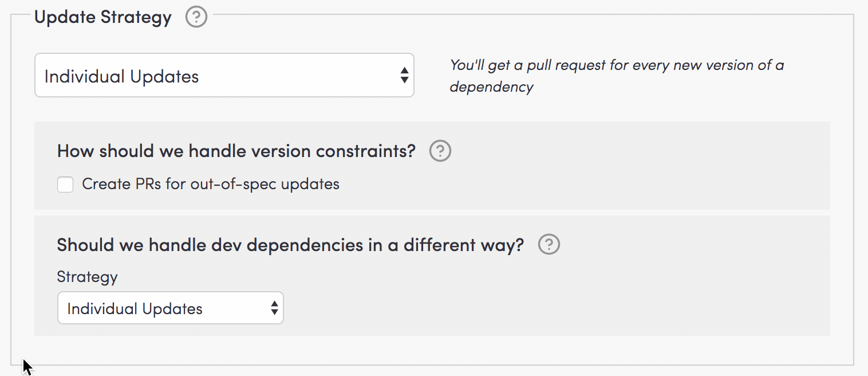The height and width of the screenshot is (376, 868).
Task: Click 'Individual Updates' text in the dev Strategy dropdown
Action: point(135,309)
